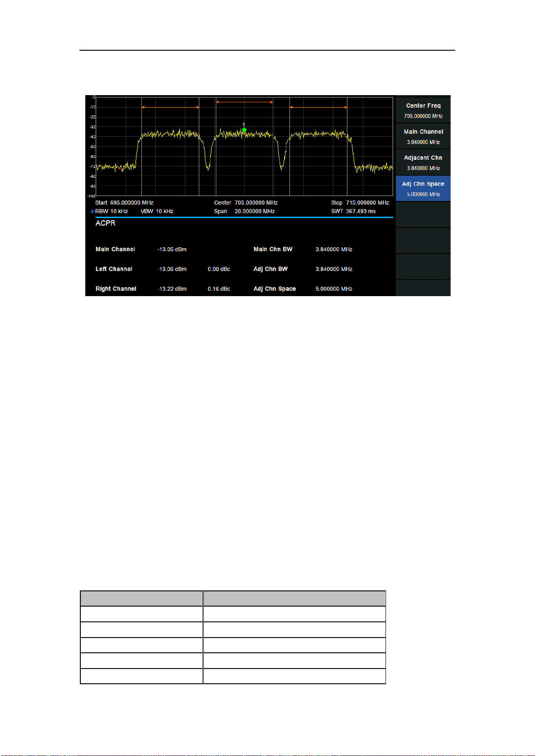535x756 pixels.
Task: Select the Main Channel softkey
Action: click(x=423, y=136)
